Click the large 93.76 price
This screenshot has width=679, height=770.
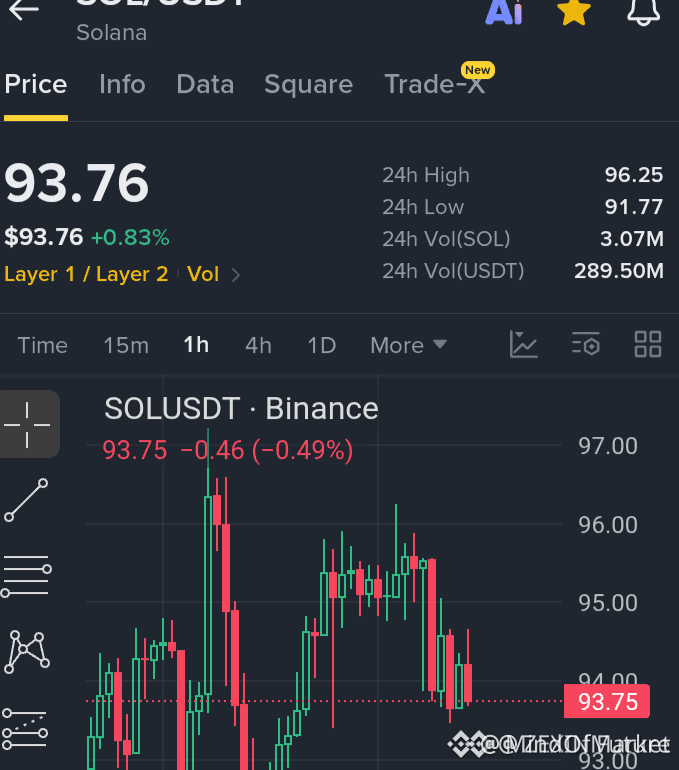click(76, 183)
